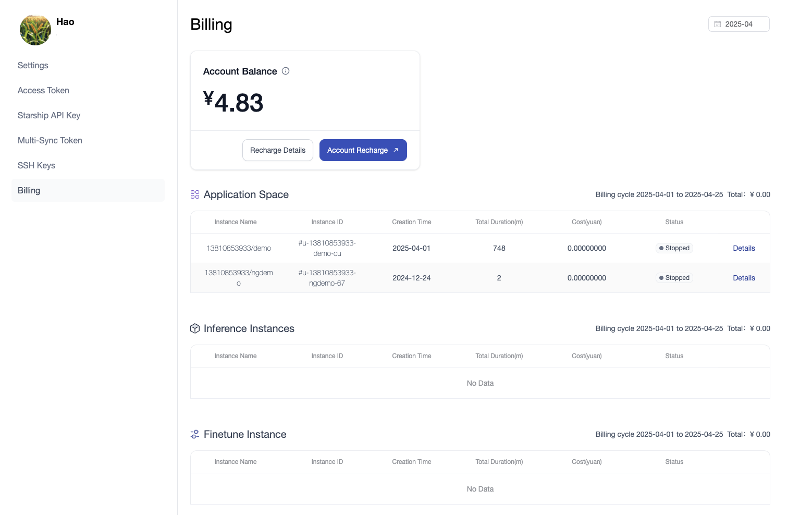Select Multi-Sync Token in sidebar

50,140
